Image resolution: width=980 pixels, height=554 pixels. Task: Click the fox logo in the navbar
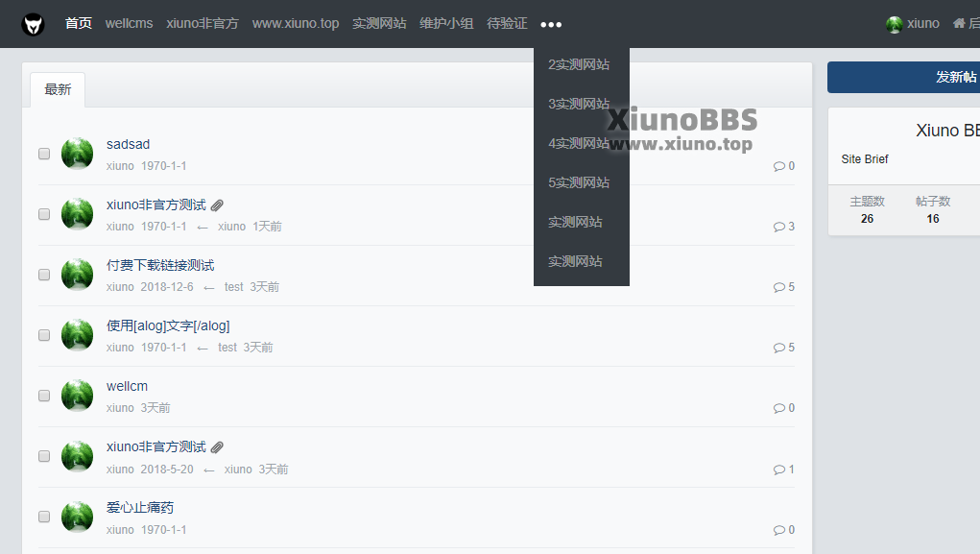click(x=33, y=24)
